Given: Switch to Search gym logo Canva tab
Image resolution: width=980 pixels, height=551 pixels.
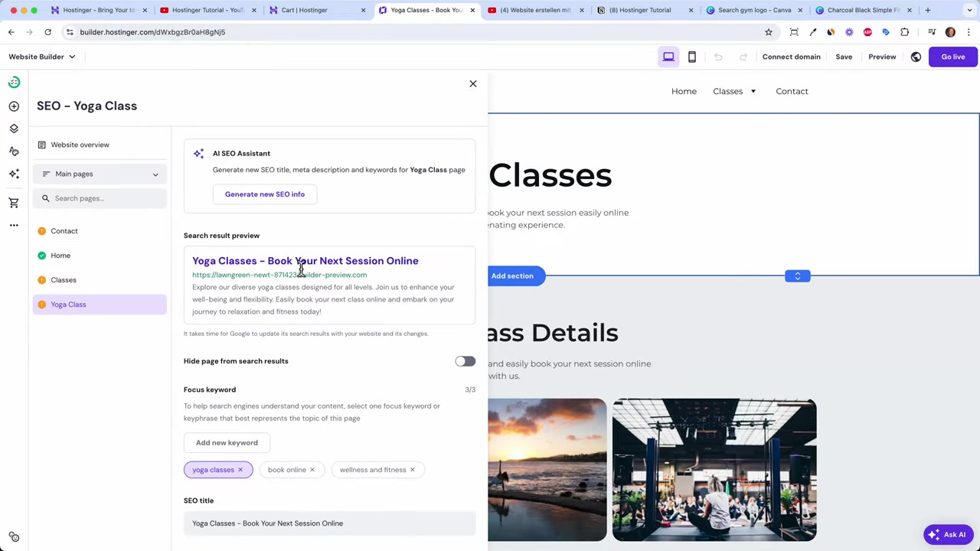Looking at the screenshot, I should [x=753, y=10].
